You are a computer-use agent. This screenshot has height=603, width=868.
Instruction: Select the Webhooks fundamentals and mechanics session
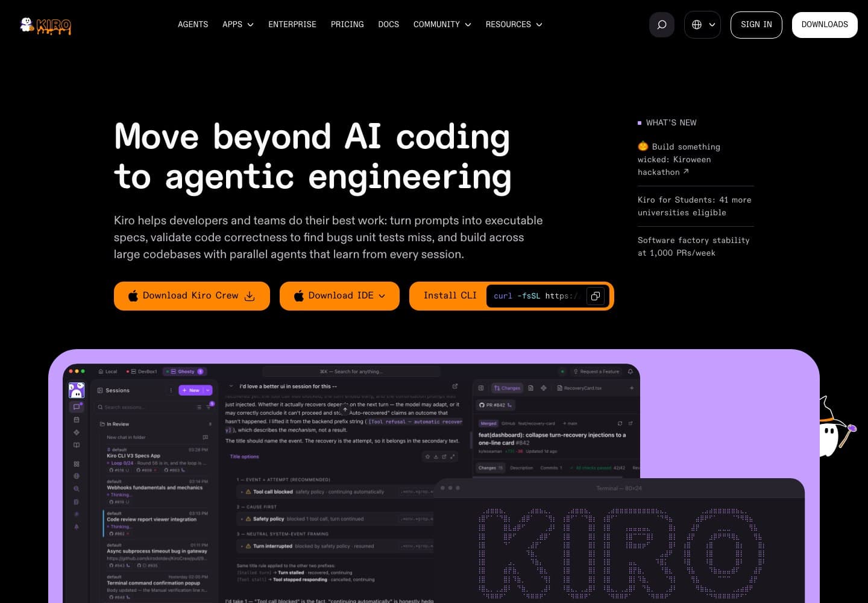(x=156, y=491)
